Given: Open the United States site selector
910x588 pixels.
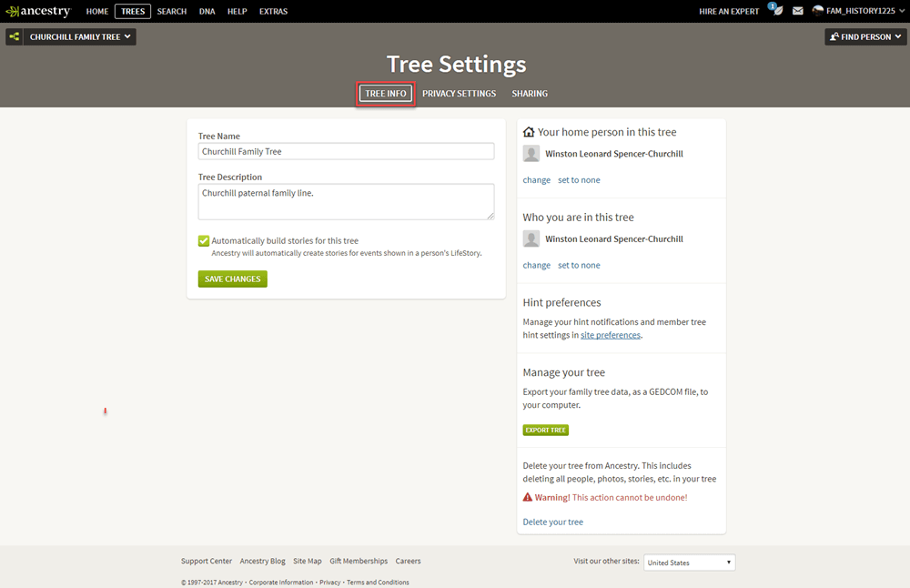Looking at the screenshot, I should 690,563.
